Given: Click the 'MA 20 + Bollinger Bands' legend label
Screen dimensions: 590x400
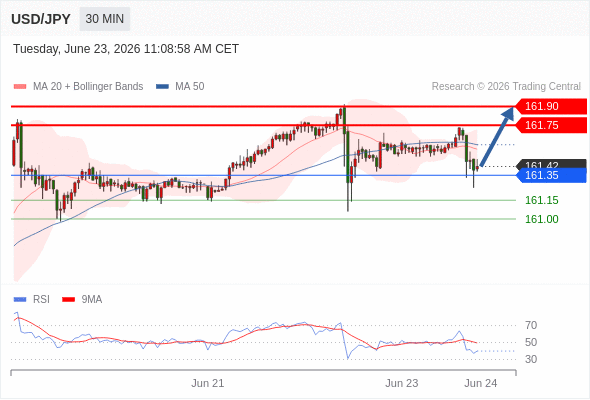Looking at the screenshot, I should click(88, 87).
